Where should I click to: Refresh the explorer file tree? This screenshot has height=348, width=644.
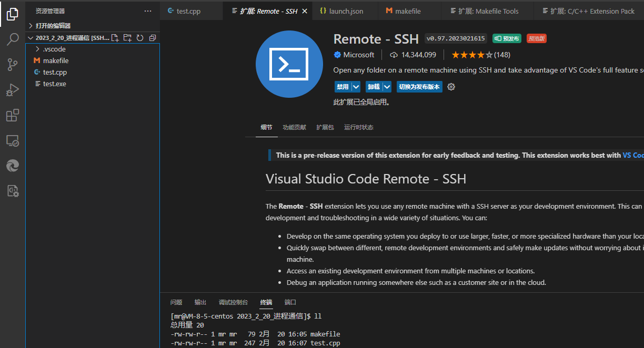tap(140, 38)
